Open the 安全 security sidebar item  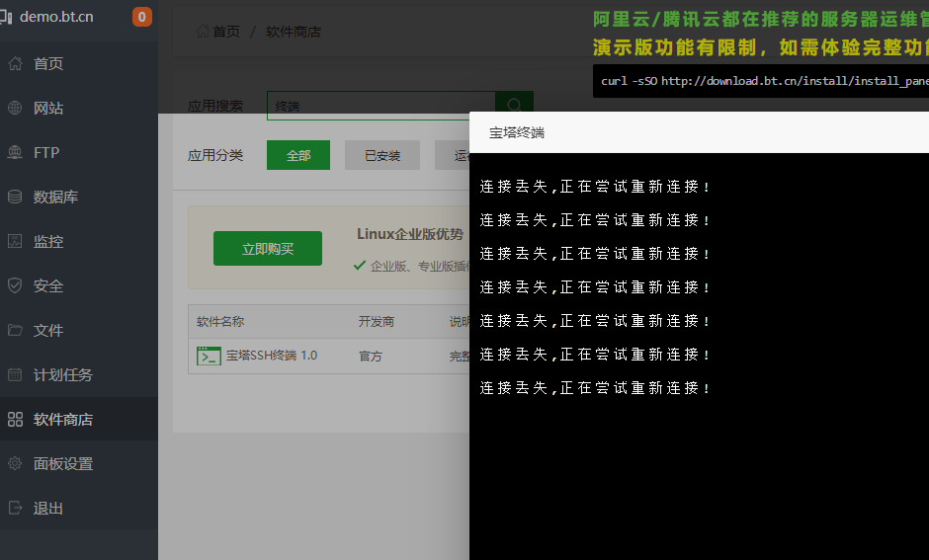coord(79,285)
